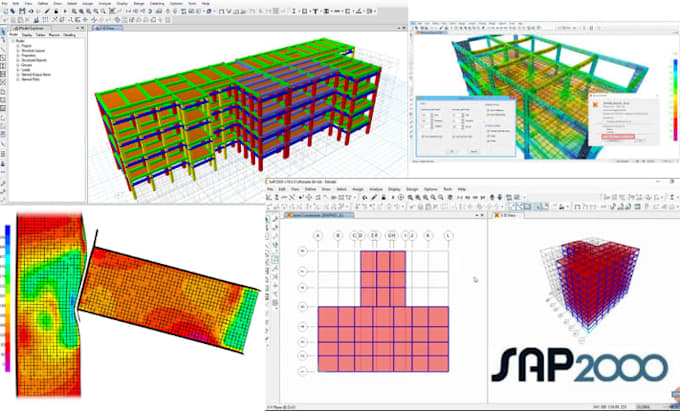The width and height of the screenshot is (680, 411).
Task: Close the blue-titled dialog in stress-contour window
Action: [x=512, y=98]
